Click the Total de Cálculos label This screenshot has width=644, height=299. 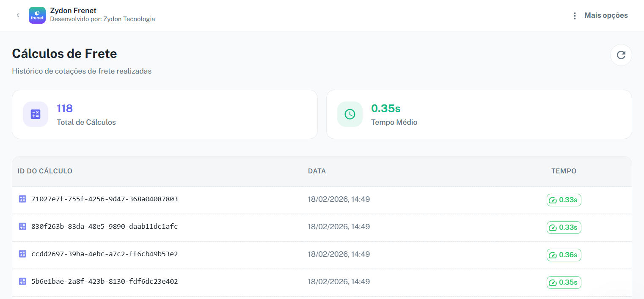86,122
